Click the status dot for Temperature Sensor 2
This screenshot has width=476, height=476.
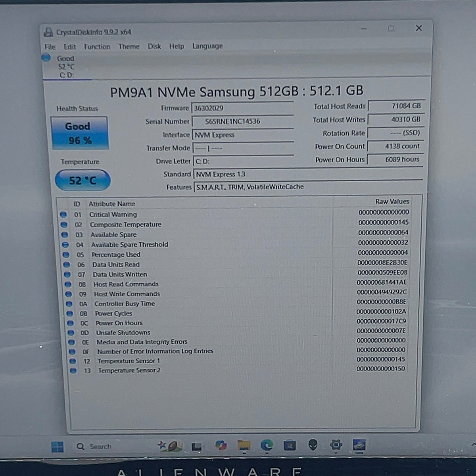pos(73,371)
